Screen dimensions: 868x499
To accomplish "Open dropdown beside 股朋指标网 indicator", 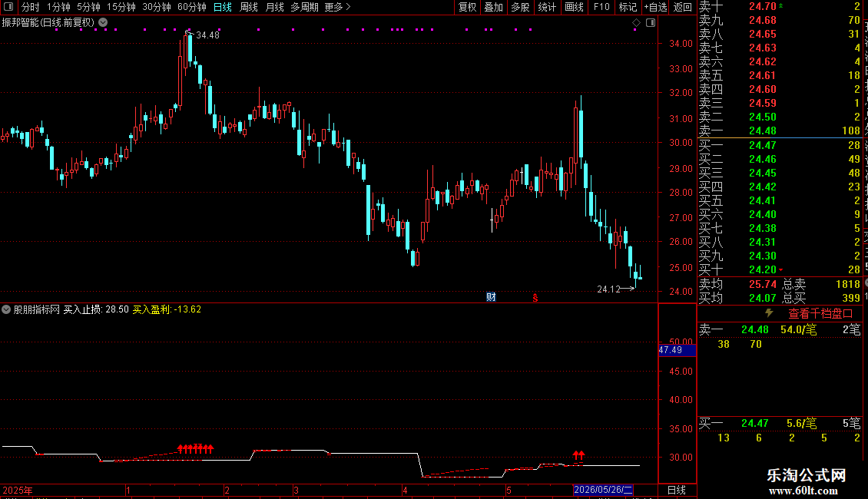I will click(x=6, y=309).
